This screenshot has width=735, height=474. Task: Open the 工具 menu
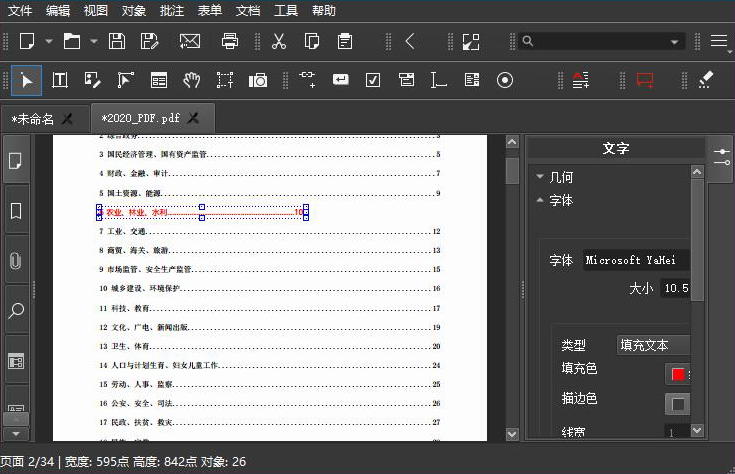pyautogui.click(x=286, y=10)
